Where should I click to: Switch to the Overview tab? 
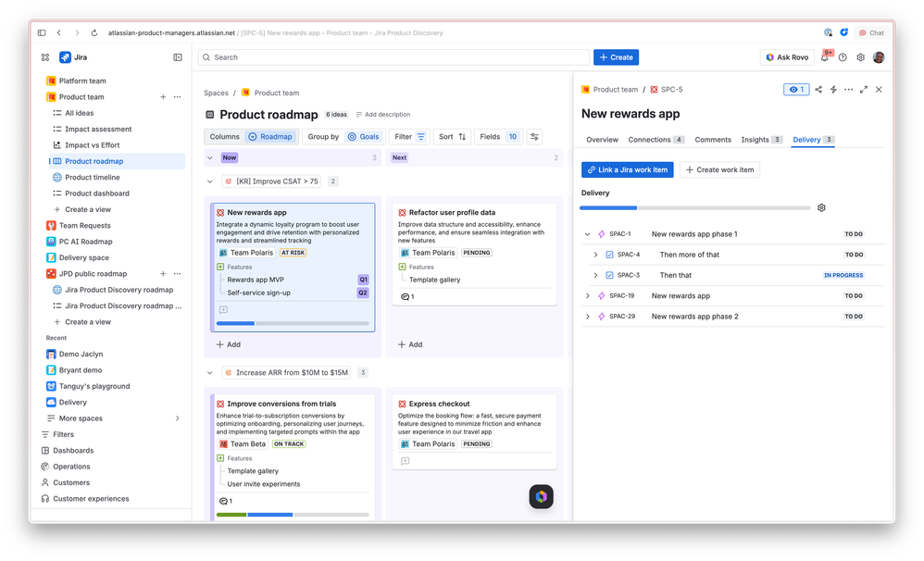pyautogui.click(x=602, y=140)
